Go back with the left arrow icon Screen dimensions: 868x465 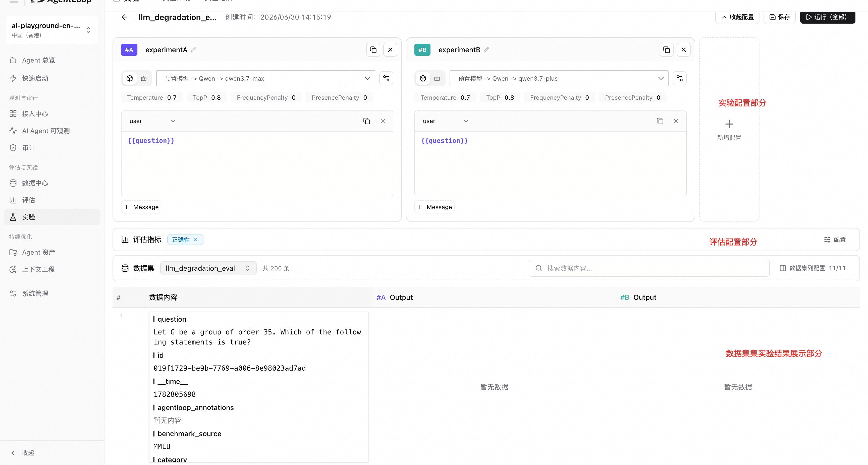(x=125, y=17)
